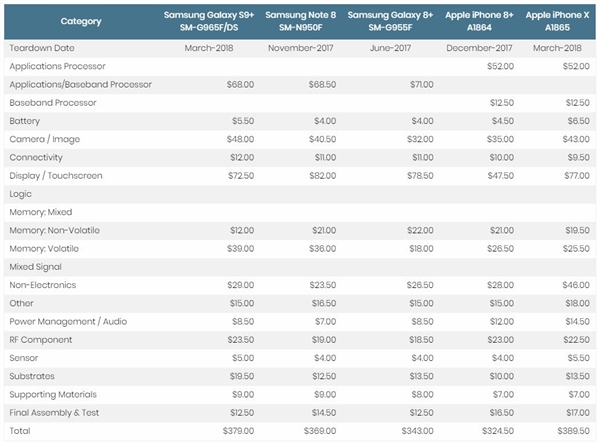Click the Samsung Note 8 column header
This screenshot has width=600, height=445.
point(300,21)
